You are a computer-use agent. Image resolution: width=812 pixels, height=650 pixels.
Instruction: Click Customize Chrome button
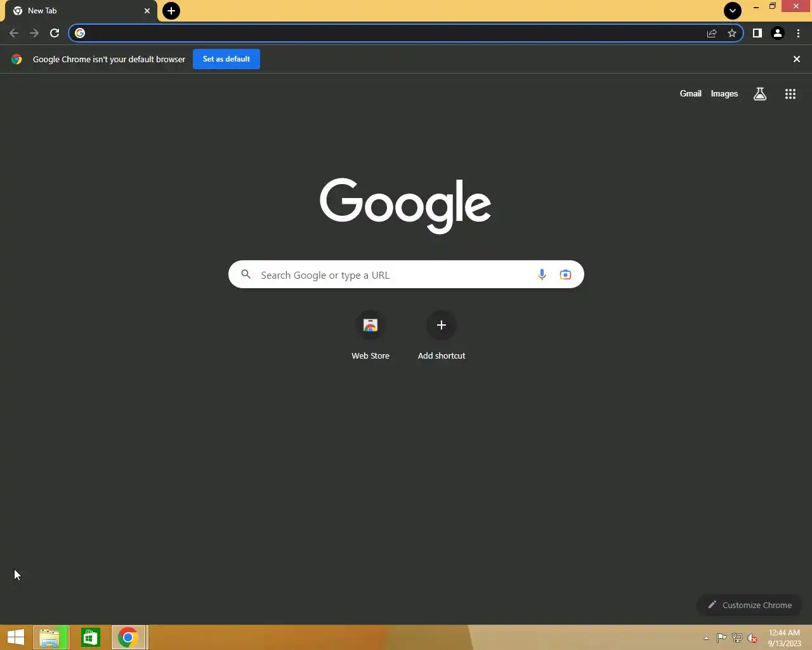(750, 605)
